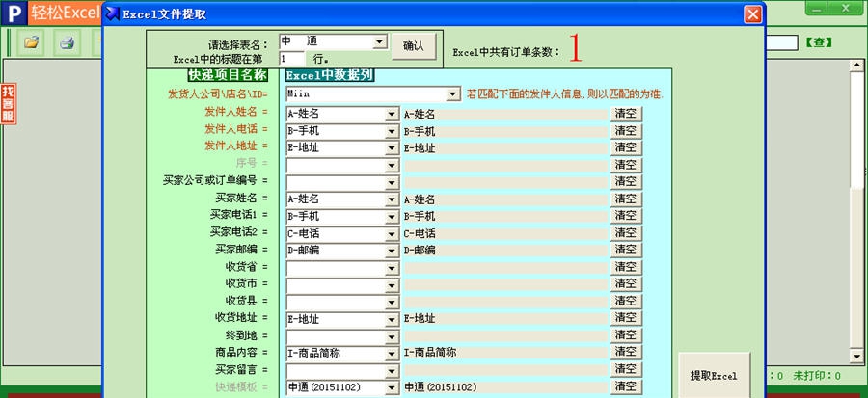
Task: Click the 发件人姓名 matched field showing A-姓名
Action: 504,115
